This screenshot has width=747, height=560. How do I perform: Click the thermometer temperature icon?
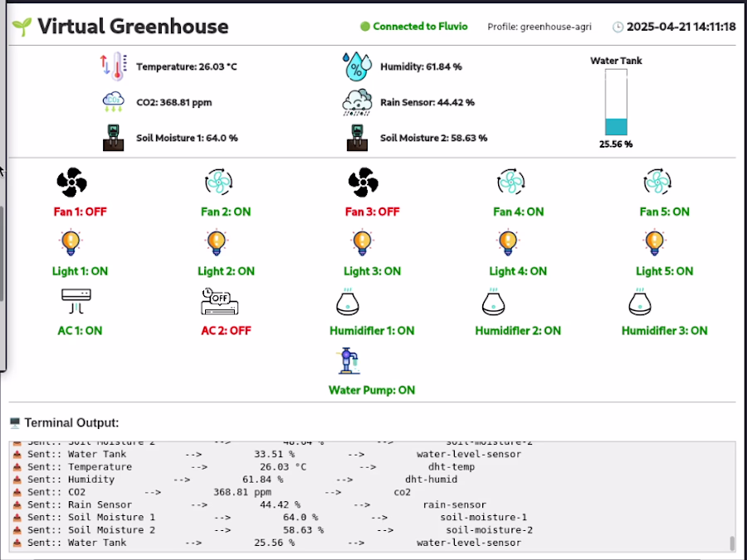coord(114,66)
